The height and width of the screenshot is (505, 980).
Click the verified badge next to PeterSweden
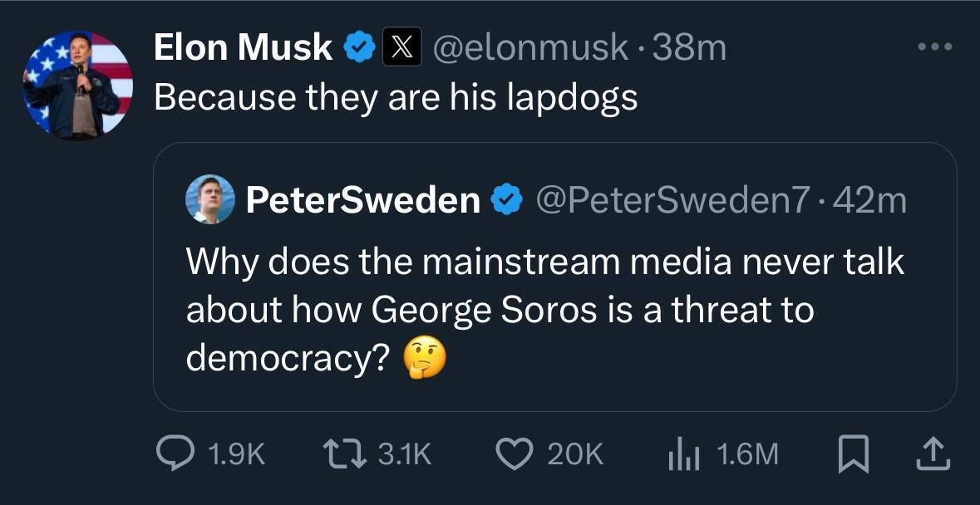pos(507,200)
